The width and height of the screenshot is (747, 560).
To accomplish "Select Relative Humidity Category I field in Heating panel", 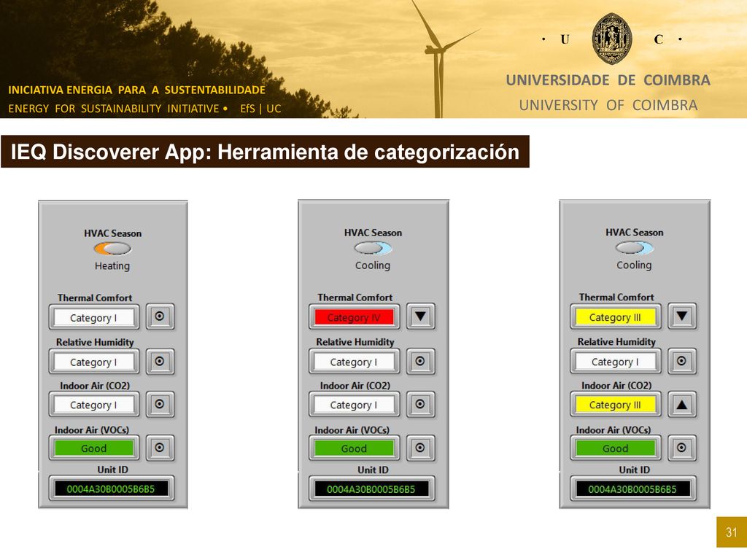I will point(94,362).
